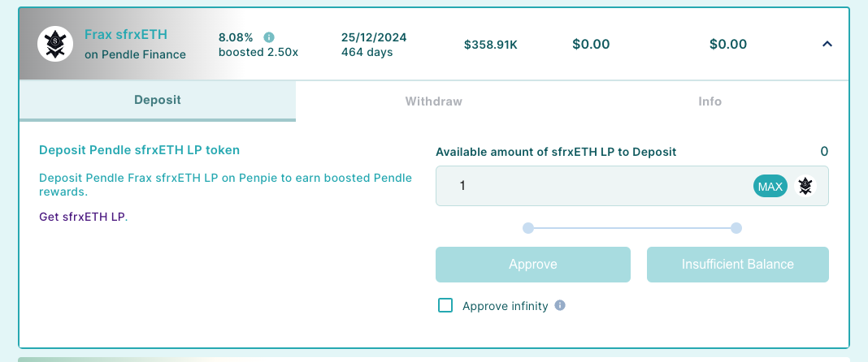The height and width of the screenshot is (362, 868).
Task: Click the sfrxETH LP token icon in input
Action: tap(805, 186)
